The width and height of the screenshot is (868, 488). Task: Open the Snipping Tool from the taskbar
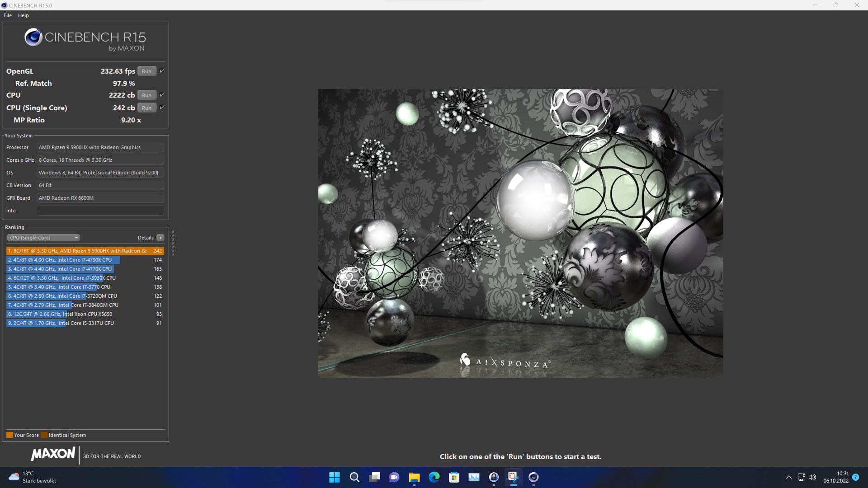pos(513,477)
